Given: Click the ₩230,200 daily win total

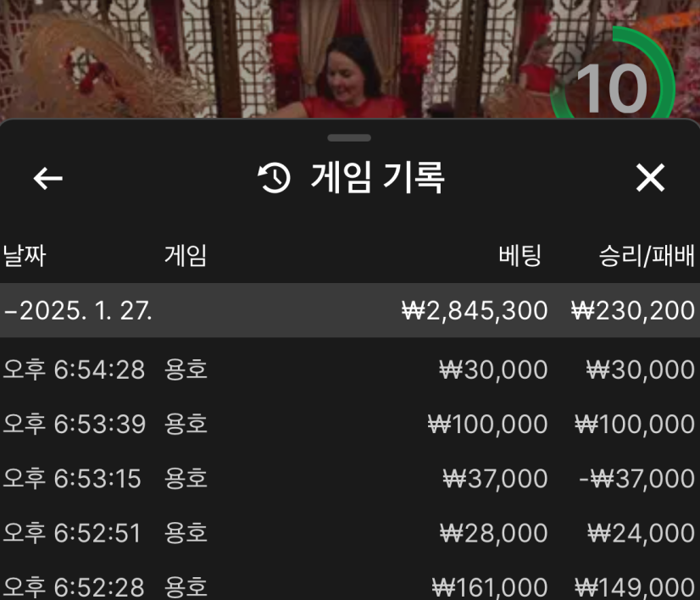Looking at the screenshot, I should pos(633,310).
